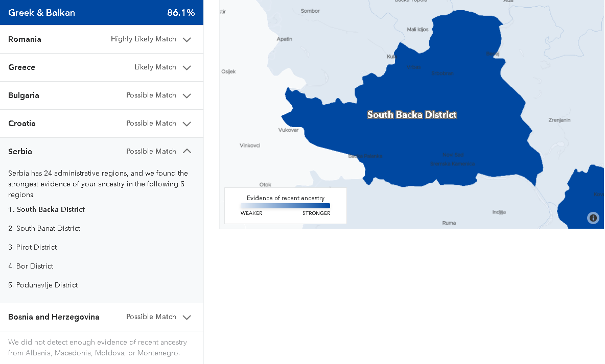Collapse the Serbia section chevron

click(x=187, y=151)
